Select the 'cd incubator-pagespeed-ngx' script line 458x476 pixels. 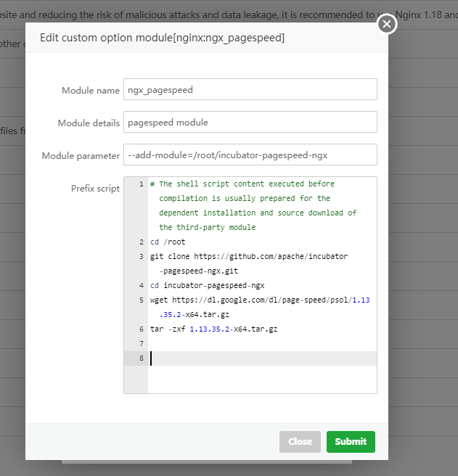[x=207, y=286]
